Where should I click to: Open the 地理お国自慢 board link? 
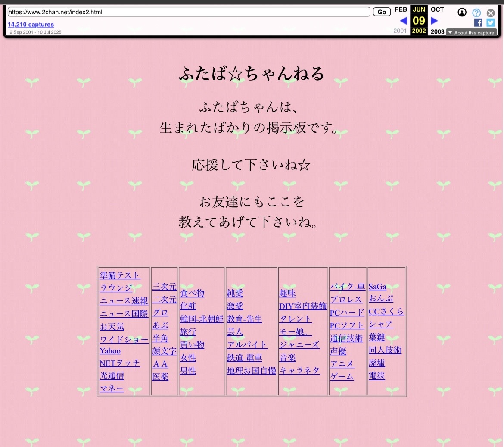[252, 370]
